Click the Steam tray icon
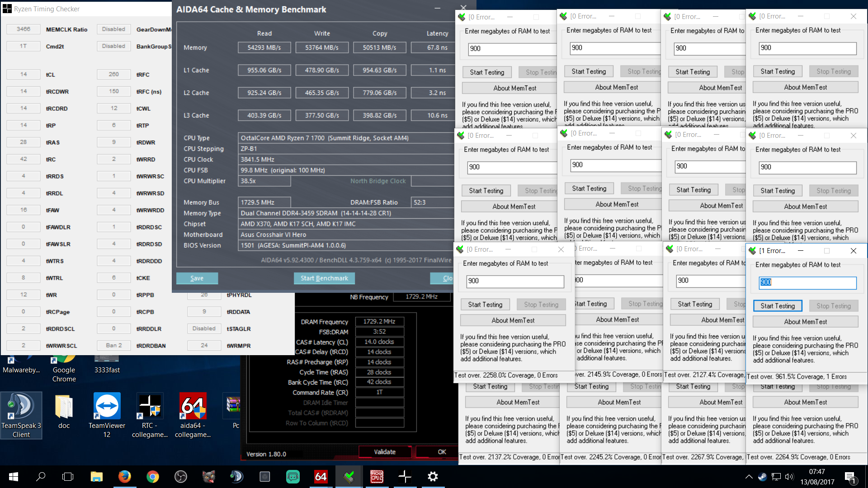 (x=762, y=477)
